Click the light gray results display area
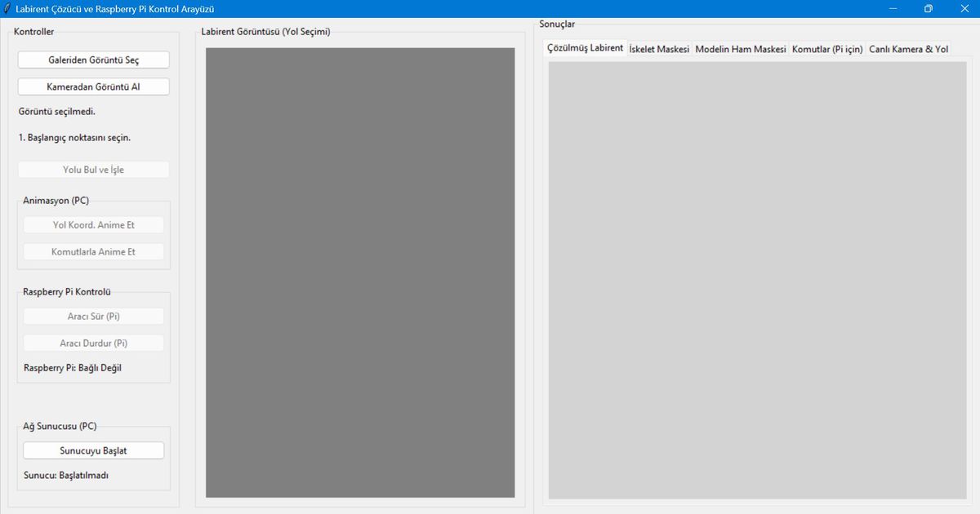The width and height of the screenshot is (980, 514). click(x=757, y=280)
